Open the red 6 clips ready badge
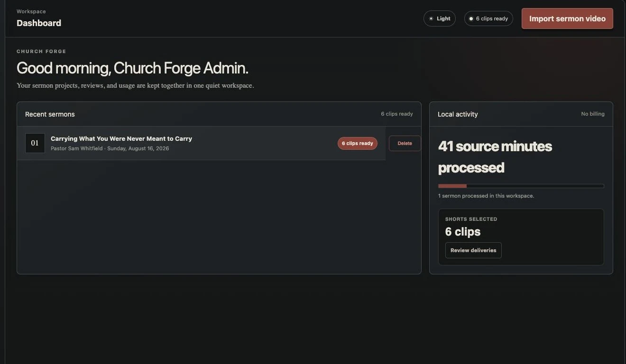Image resolution: width=626 pixels, height=364 pixels. 358,143
